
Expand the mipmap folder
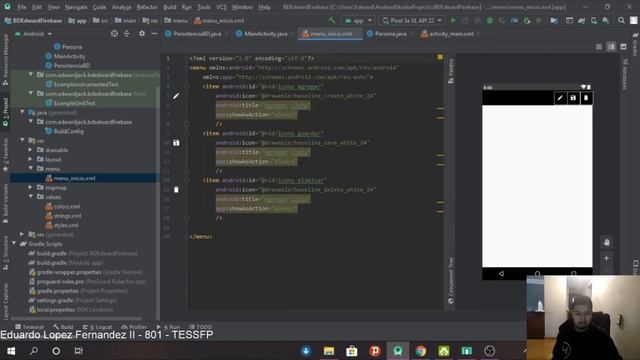point(31,187)
